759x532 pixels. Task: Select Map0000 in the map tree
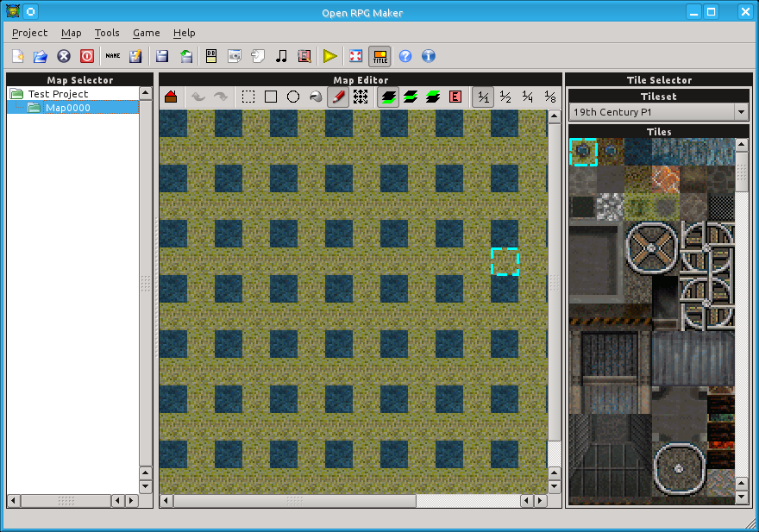click(68, 108)
